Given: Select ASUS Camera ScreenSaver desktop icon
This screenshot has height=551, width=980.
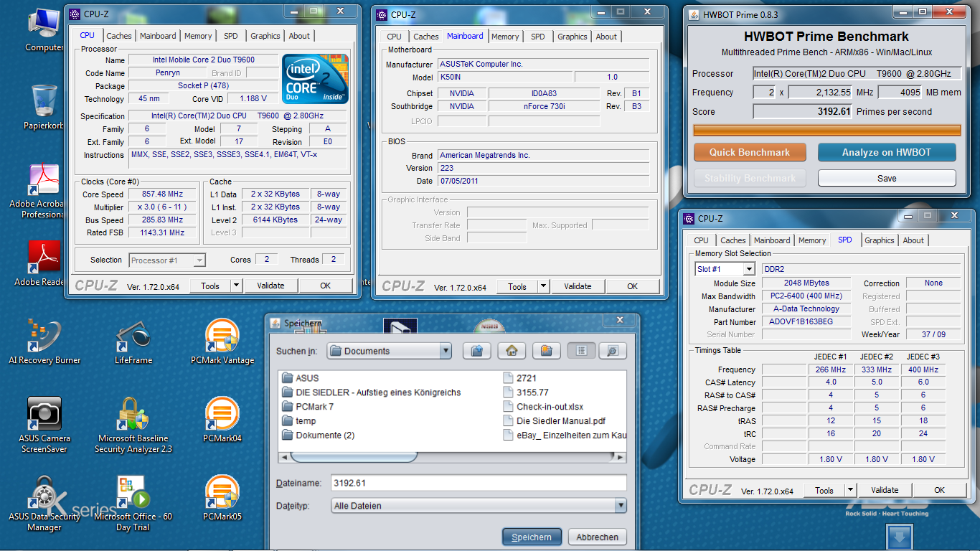Looking at the screenshot, I should [44, 425].
